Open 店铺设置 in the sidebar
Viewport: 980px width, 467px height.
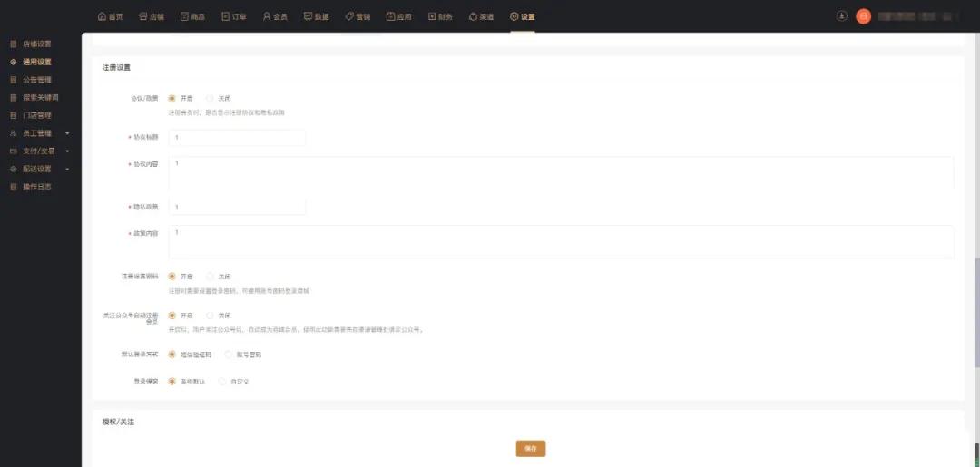(37, 44)
